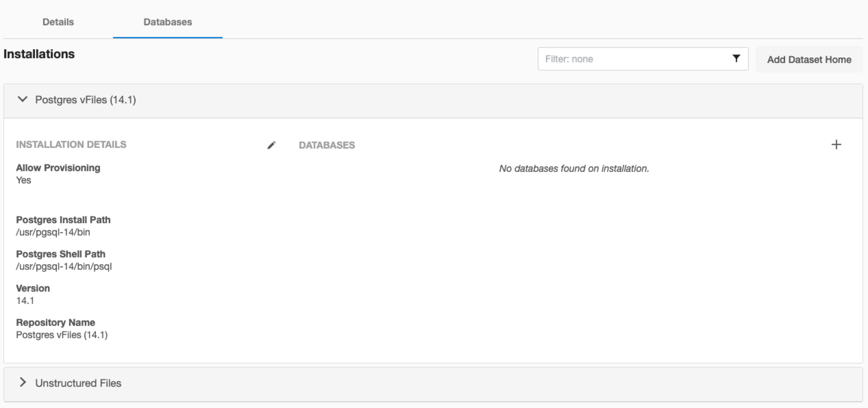Click the Installations heading
Screen dimensions: 868x408
pos(39,54)
